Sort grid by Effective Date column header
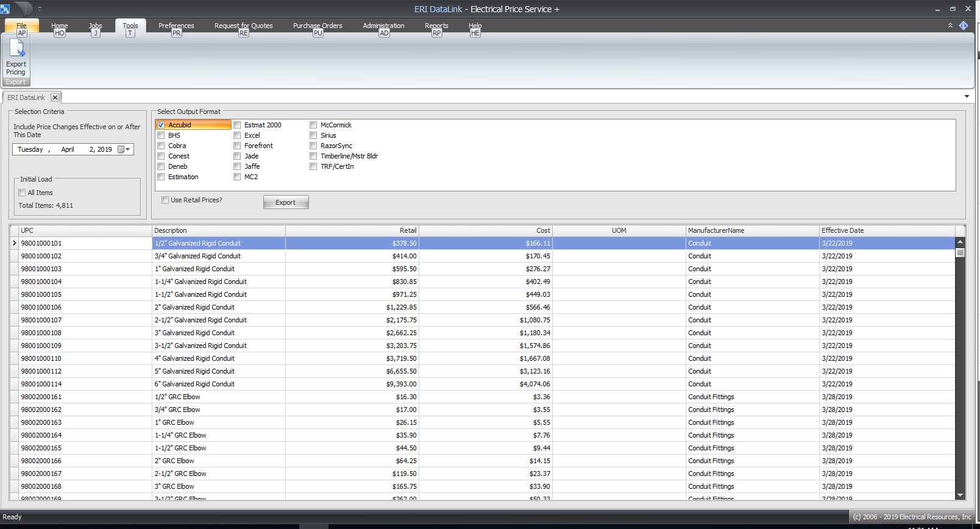 tap(886, 230)
